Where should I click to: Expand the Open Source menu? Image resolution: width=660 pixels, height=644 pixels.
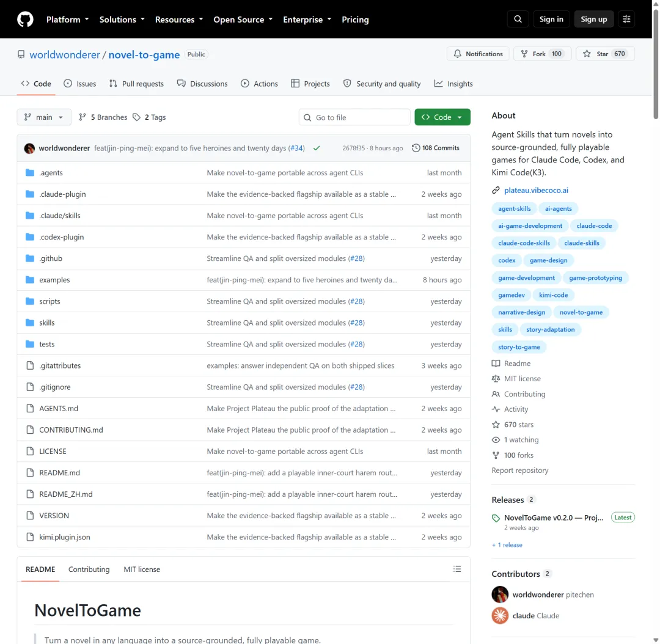[243, 20]
